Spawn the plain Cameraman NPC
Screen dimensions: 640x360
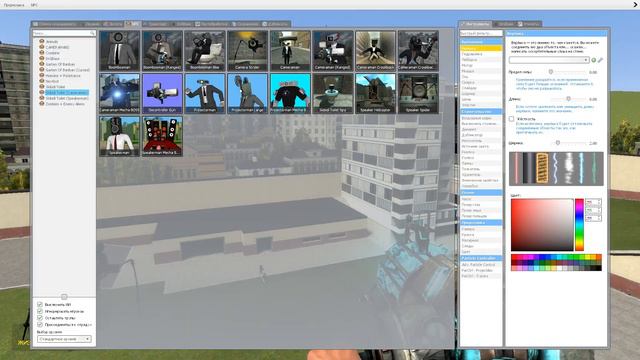pyautogui.click(x=290, y=51)
